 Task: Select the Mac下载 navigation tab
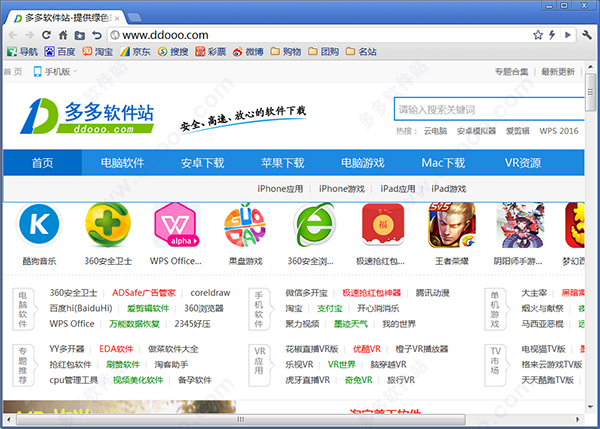(x=443, y=163)
